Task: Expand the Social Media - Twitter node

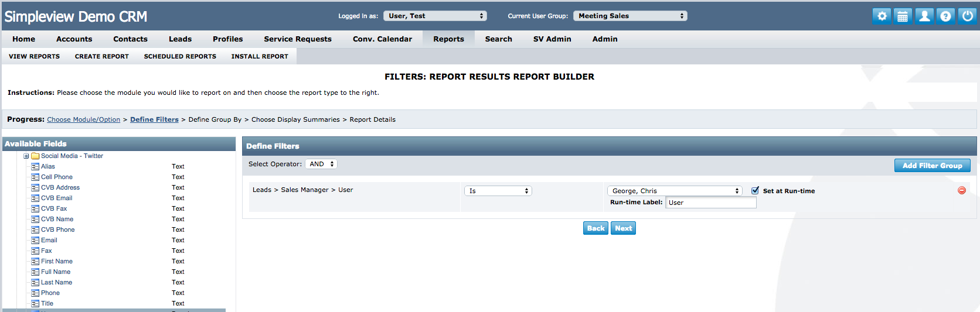Action: pyautogui.click(x=26, y=156)
